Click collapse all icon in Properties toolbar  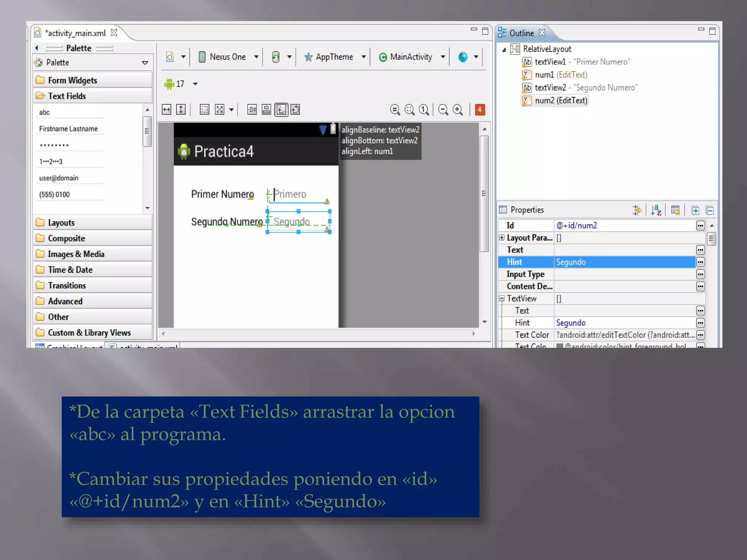[709, 210]
